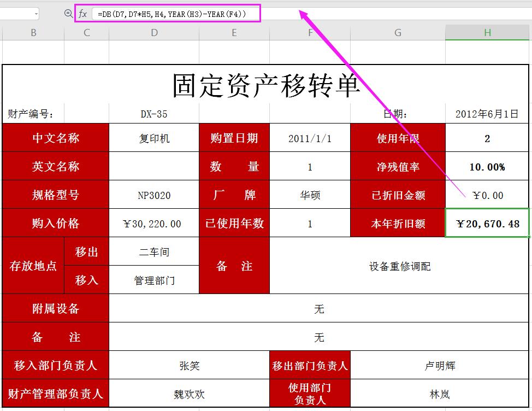Click the magnifier zoom icon near formula bar
The width and height of the screenshot is (532, 411).
(x=67, y=13)
